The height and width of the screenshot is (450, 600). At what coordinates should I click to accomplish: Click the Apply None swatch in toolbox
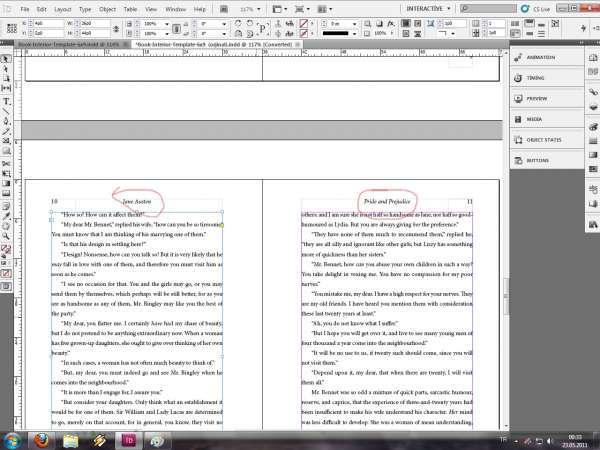pos(6,274)
